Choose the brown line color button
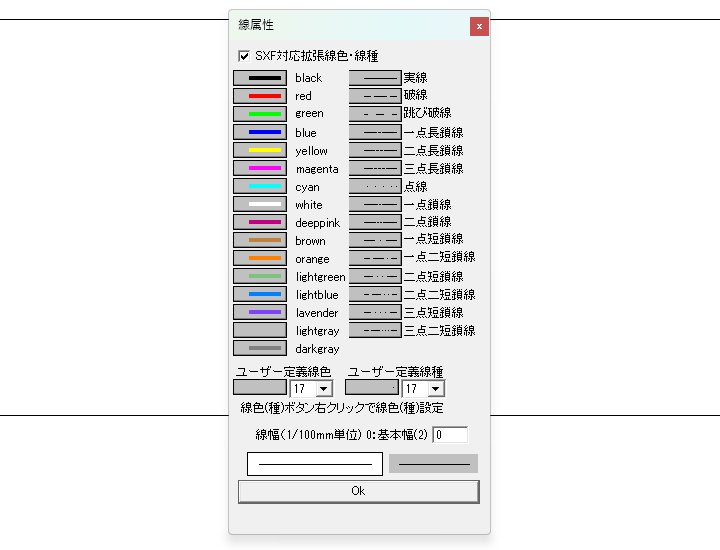This screenshot has width=720, height=550. coord(260,240)
